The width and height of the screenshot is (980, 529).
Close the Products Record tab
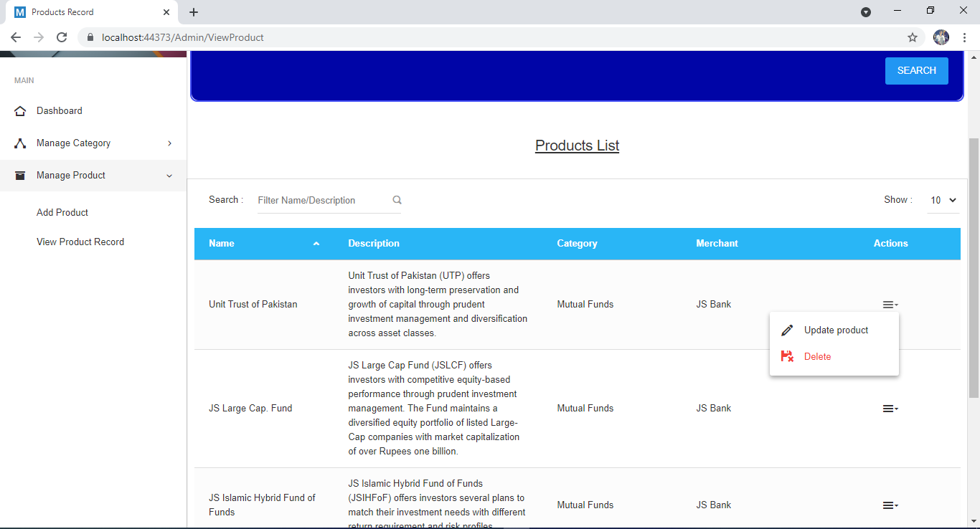pyautogui.click(x=166, y=12)
